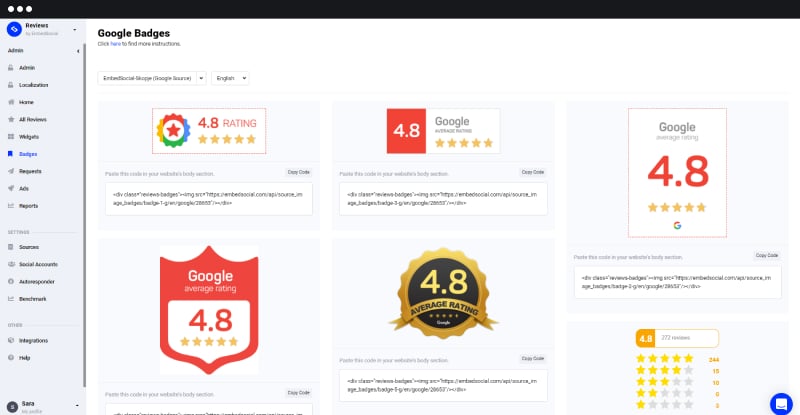
Task: Click the gold medal Average Rating badge
Action: click(x=443, y=294)
